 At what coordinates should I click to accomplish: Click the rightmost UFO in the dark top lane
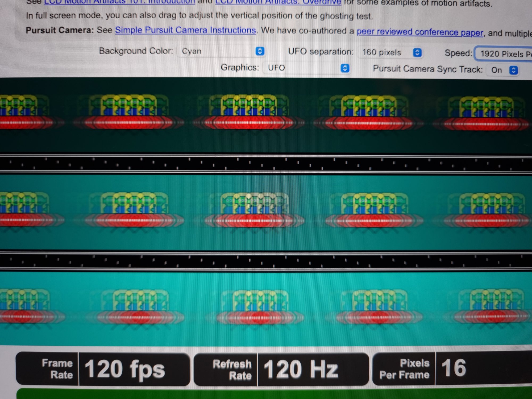click(x=487, y=114)
